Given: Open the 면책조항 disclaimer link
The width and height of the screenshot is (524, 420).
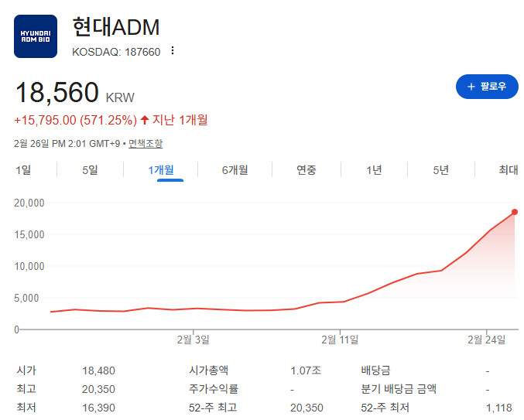Looking at the screenshot, I should [146, 144].
